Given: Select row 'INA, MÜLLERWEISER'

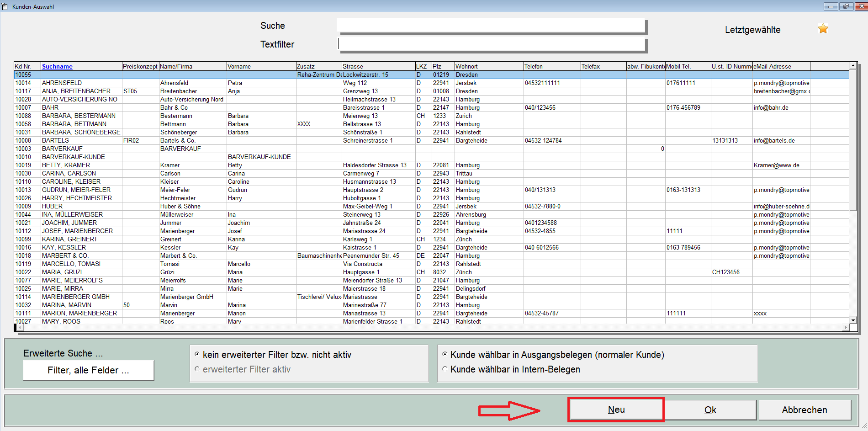Looking at the screenshot, I should (432, 214).
